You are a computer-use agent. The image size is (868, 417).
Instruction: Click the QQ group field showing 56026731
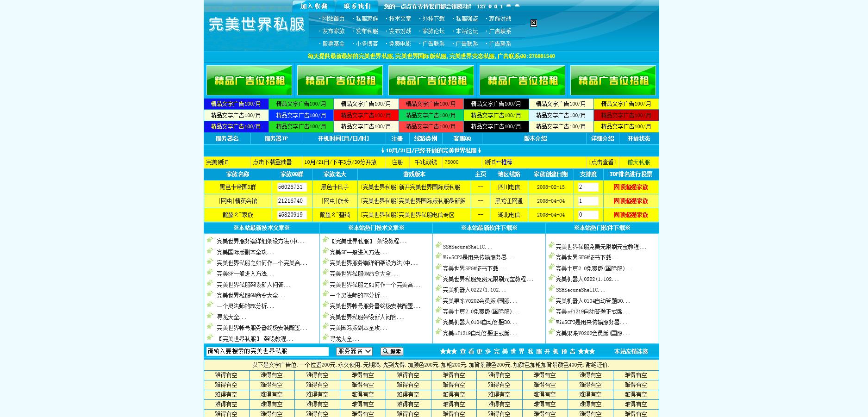tap(292, 187)
